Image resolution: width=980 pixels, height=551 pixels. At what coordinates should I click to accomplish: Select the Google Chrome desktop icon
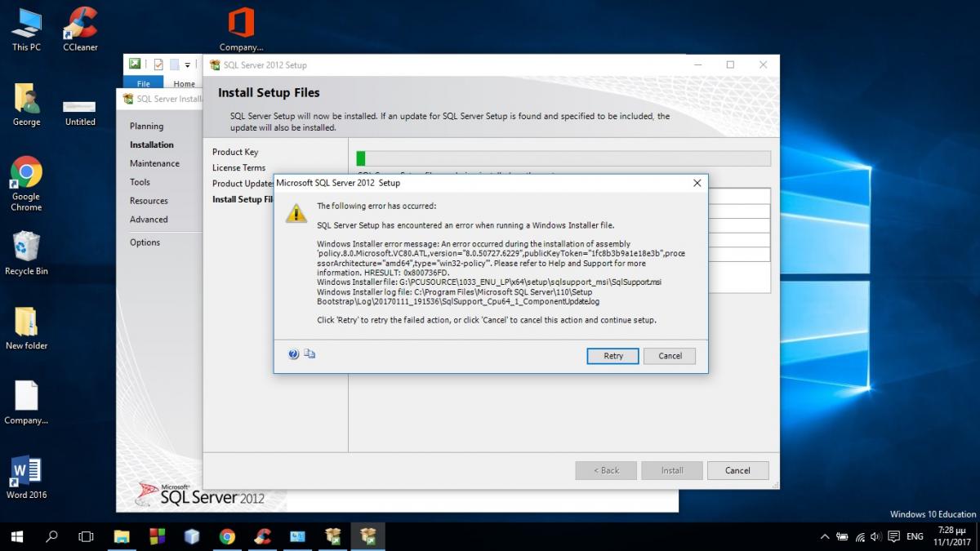tap(26, 184)
